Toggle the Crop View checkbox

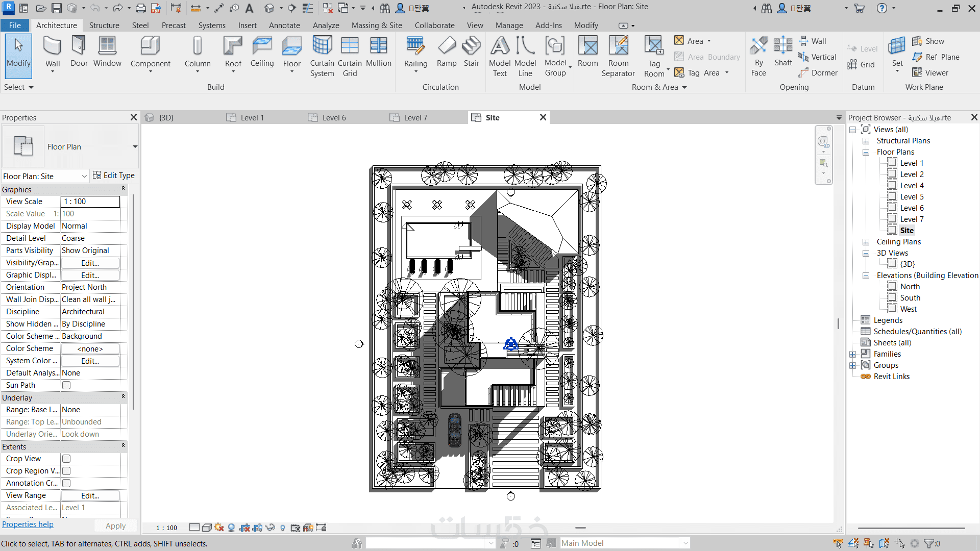(x=66, y=459)
